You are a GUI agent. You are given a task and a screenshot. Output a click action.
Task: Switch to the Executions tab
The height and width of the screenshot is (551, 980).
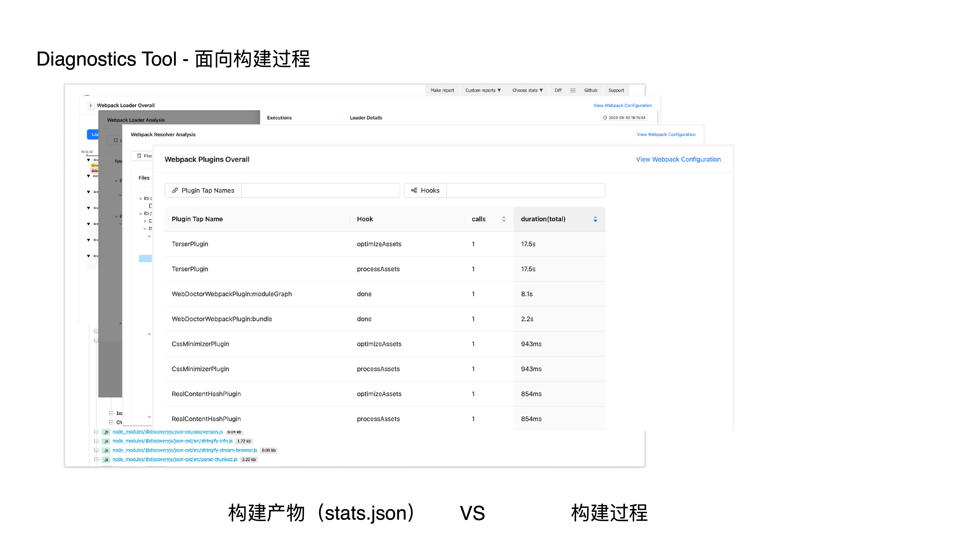[x=279, y=118]
